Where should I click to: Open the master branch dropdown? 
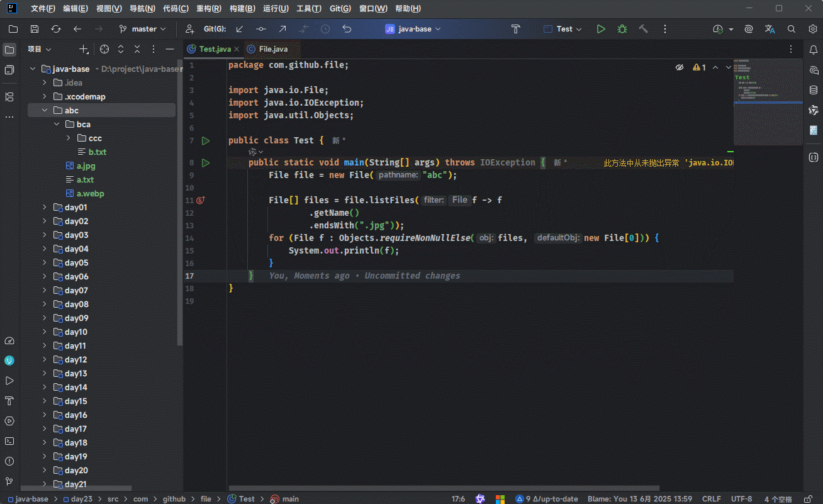(x=143, y=29)
